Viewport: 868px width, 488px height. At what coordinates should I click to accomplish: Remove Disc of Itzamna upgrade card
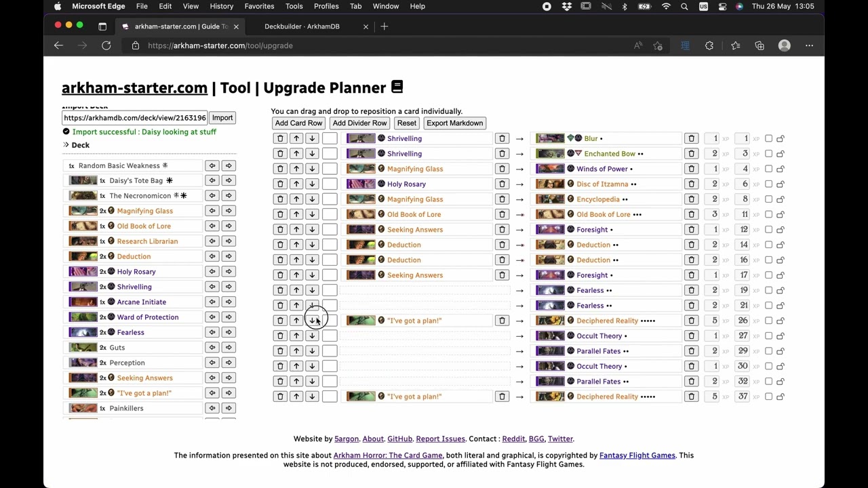tap(691, 184)
